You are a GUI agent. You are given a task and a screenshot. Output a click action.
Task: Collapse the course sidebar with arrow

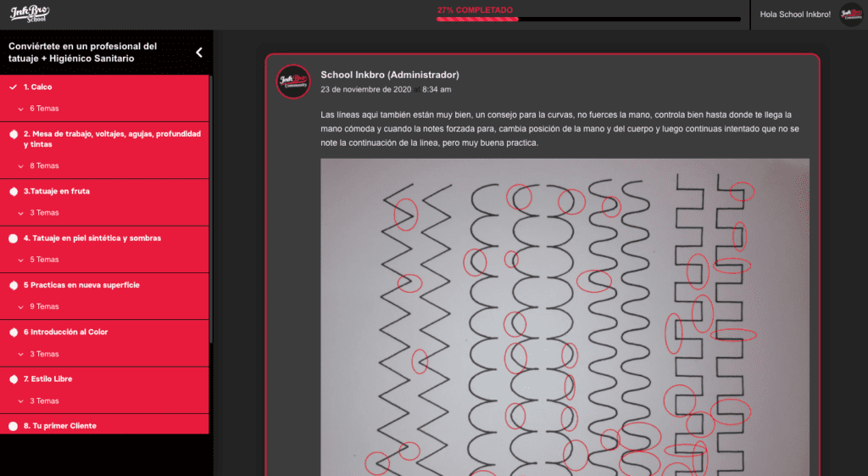(x=199, y=53)
